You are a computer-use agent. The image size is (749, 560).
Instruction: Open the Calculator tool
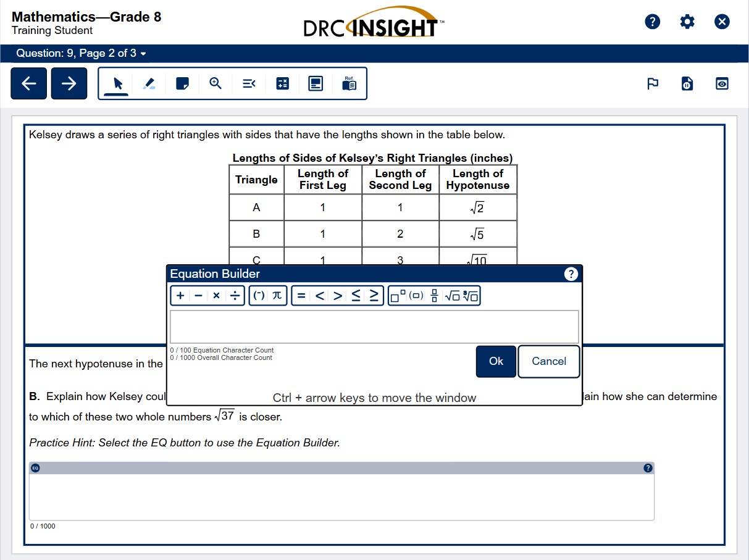pos(282,83)
